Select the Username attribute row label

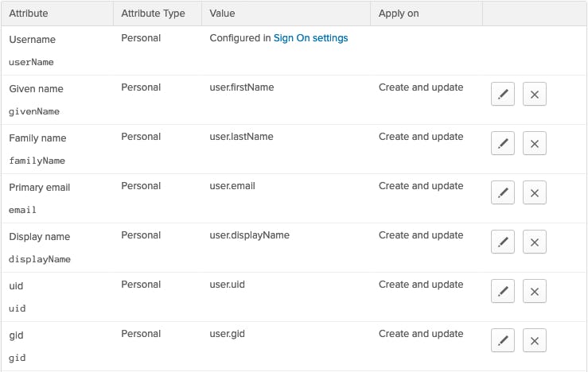tap(32, 39)
